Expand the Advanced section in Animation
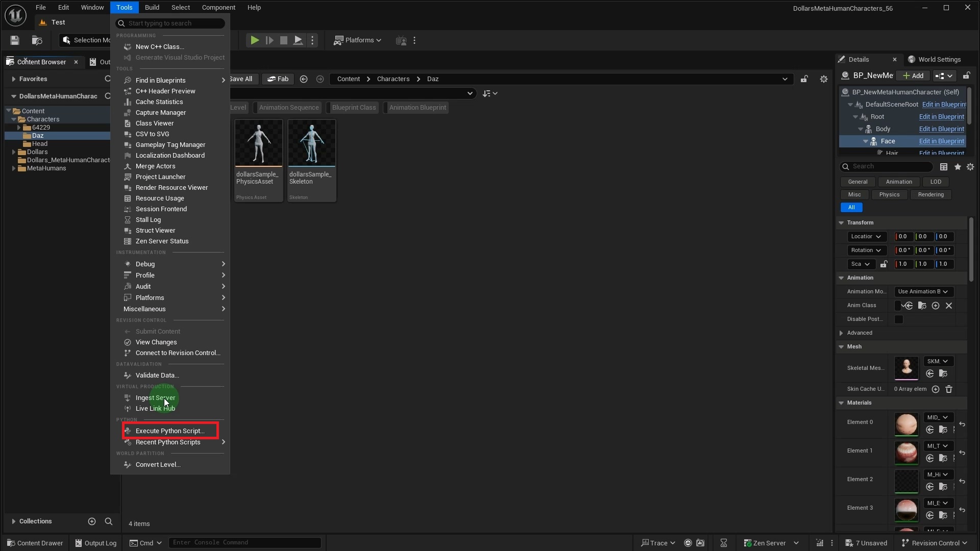Viewport: 980px width, 551px height. 841,333
